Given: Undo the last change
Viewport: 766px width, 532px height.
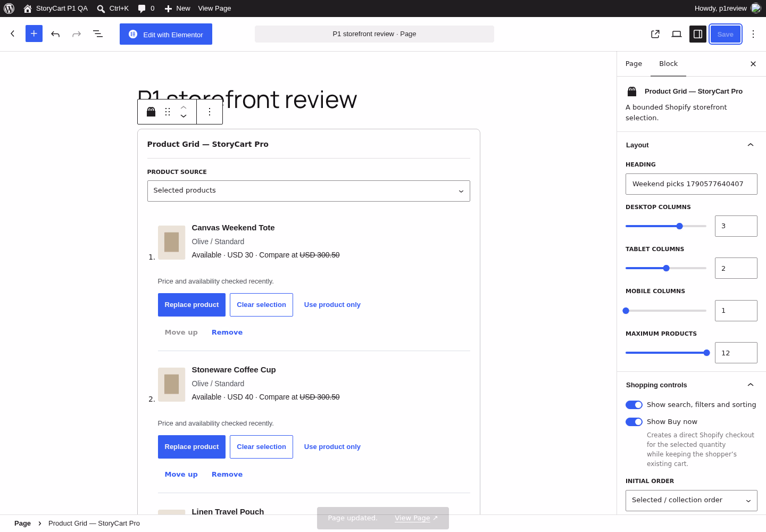Looking at the screenshot, I should pos(55,34).
